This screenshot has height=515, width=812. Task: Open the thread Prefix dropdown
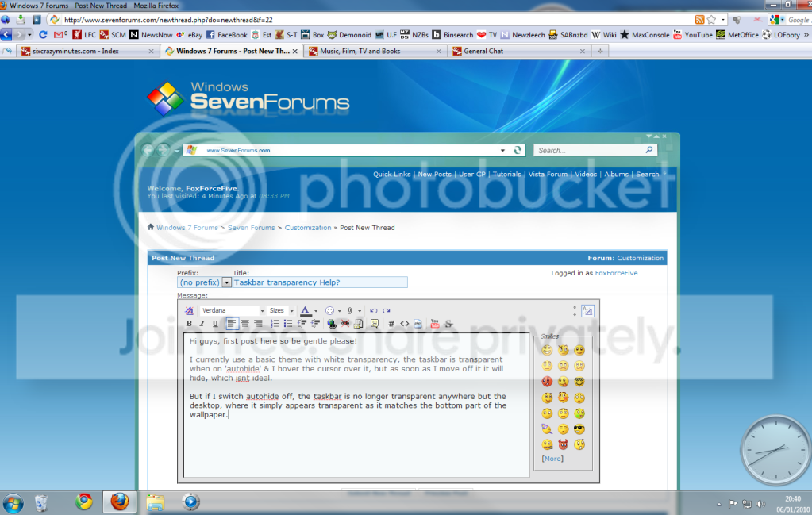[x=226, y=282]
